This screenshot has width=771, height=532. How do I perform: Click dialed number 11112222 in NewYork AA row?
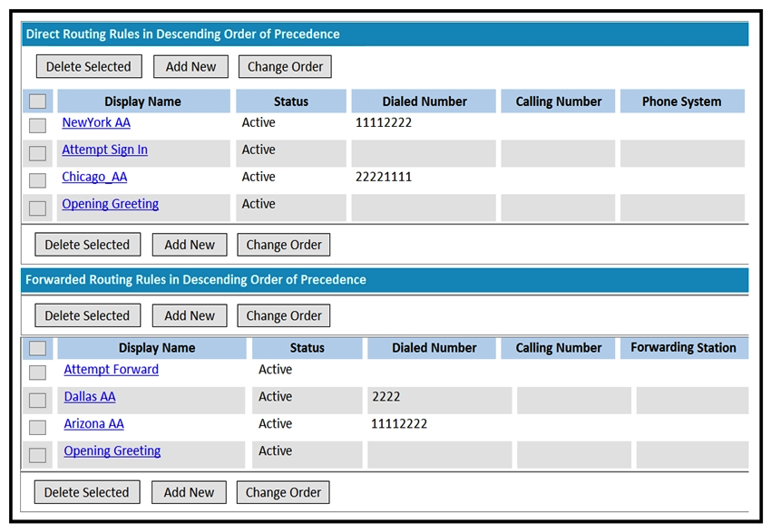click(x=384, y=122)
